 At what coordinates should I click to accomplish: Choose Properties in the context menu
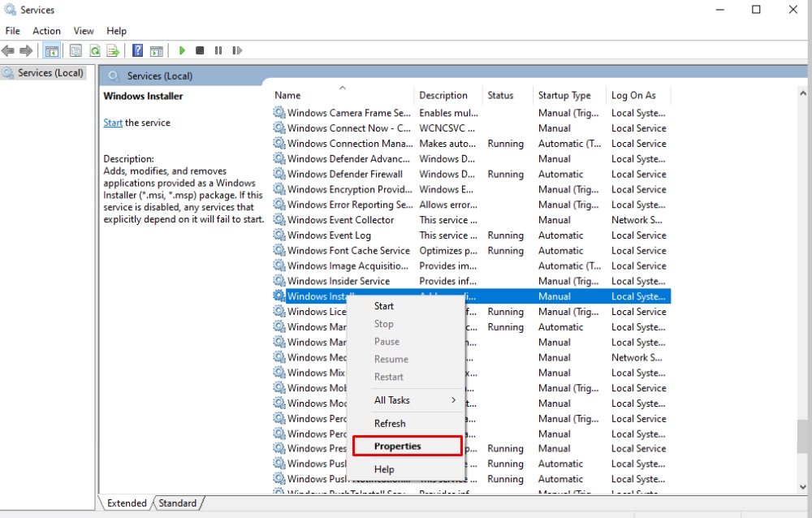407,446
